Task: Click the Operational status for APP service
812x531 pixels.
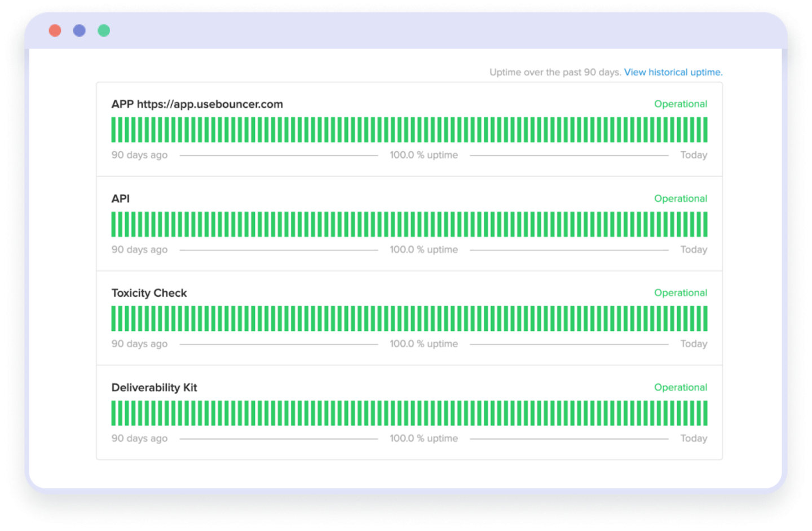Action: tap(681, 104)
